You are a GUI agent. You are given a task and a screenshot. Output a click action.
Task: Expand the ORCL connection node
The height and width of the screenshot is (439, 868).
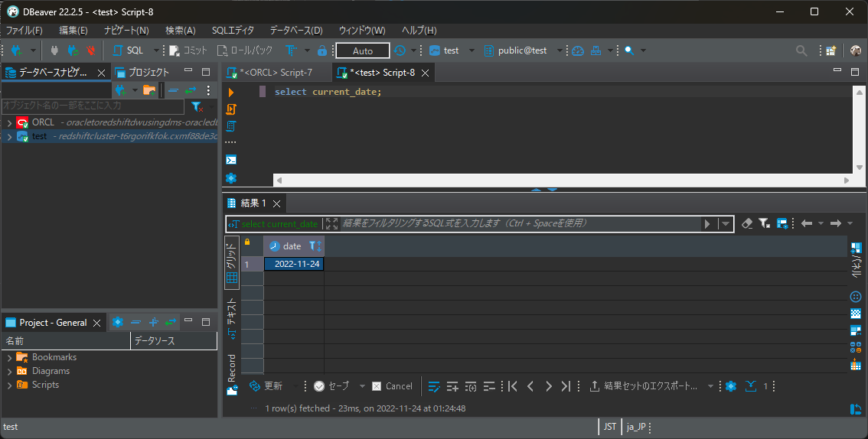9,122
